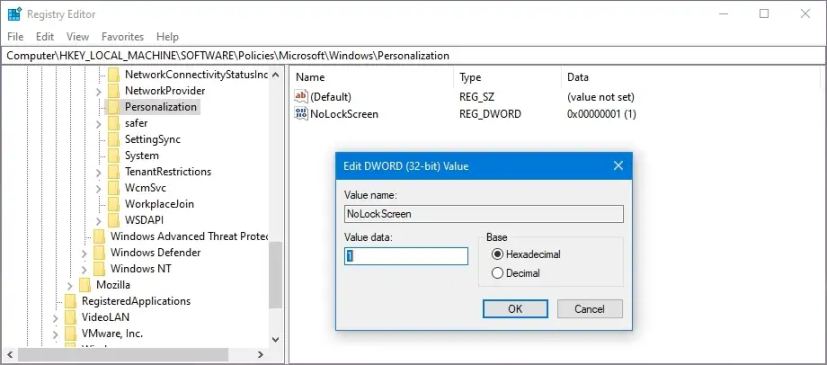Expand the WSDAPI key

tap(99, 220)
